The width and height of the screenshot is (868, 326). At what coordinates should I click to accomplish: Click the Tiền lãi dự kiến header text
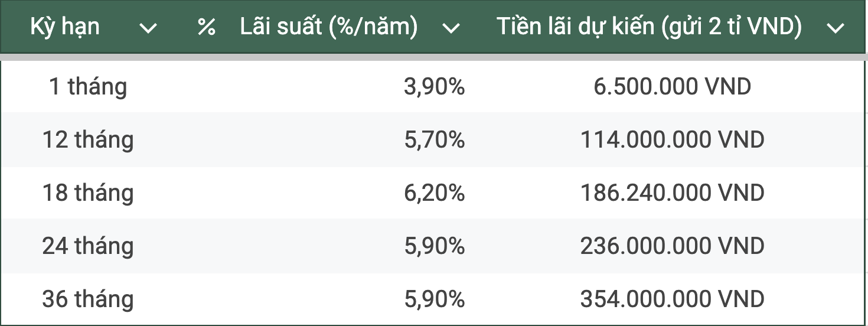pyautogui.click(x=649, y=27)
